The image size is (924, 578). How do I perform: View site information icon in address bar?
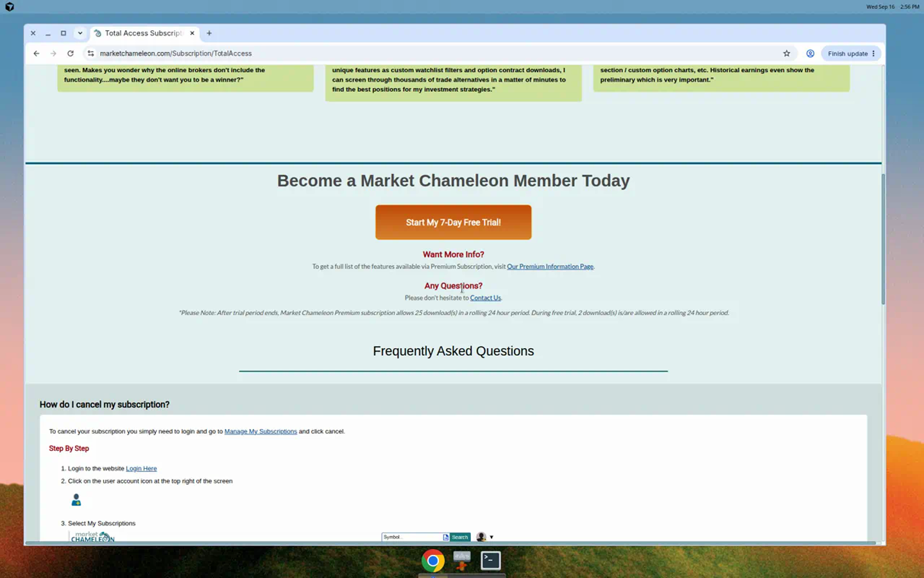pyautogui.click(x=90, y=53)
